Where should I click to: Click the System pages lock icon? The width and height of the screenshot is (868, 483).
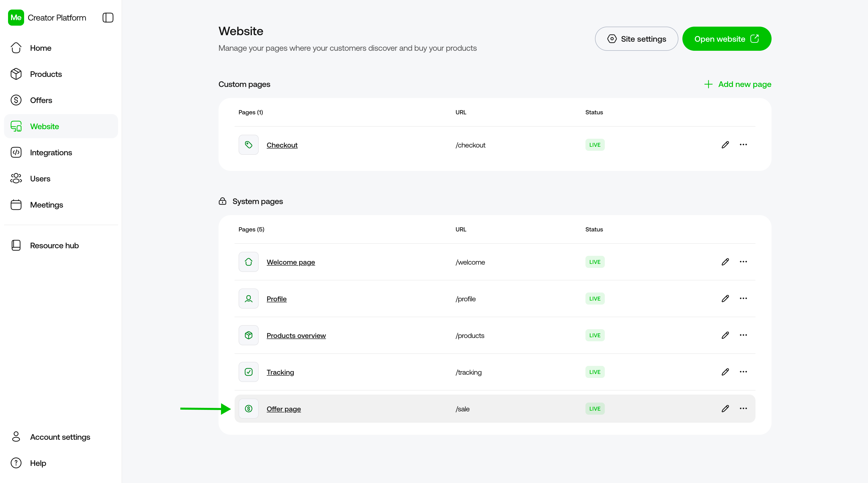[222, 201]
